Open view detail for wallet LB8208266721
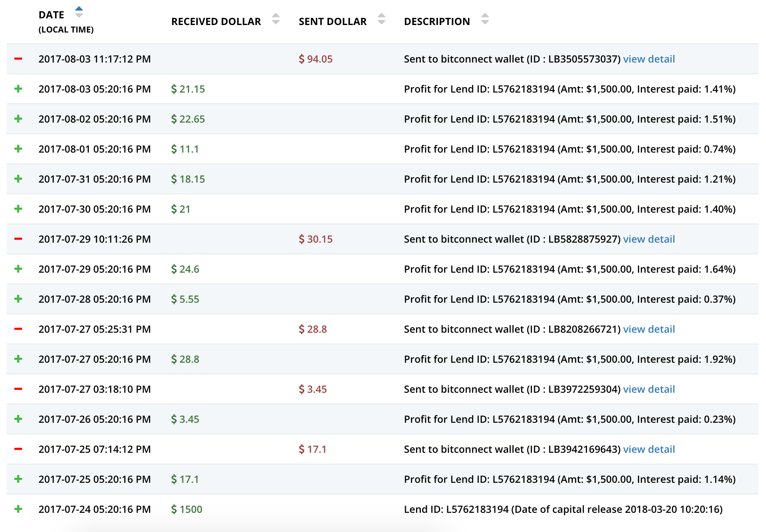Screen dimensions: 766x532 [649, 329]
